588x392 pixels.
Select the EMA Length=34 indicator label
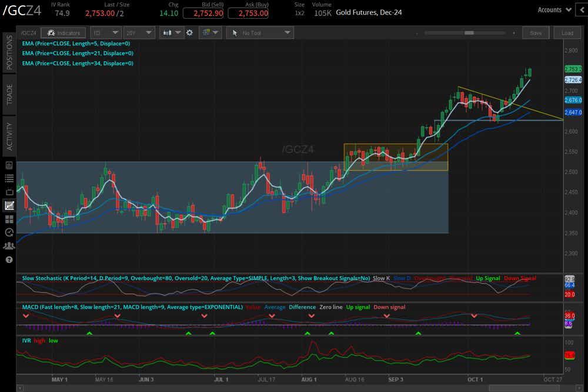click(x=78, y=64)
